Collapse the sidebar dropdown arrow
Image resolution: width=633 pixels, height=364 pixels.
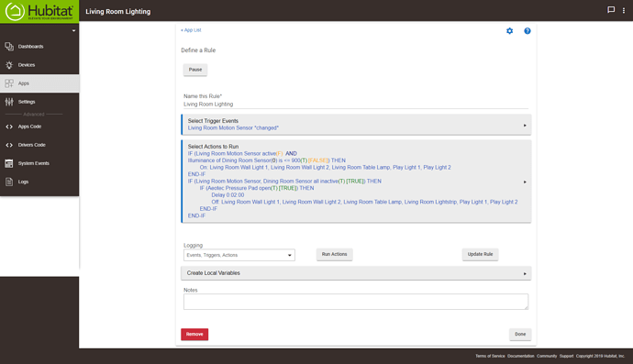tap(74, 30)
